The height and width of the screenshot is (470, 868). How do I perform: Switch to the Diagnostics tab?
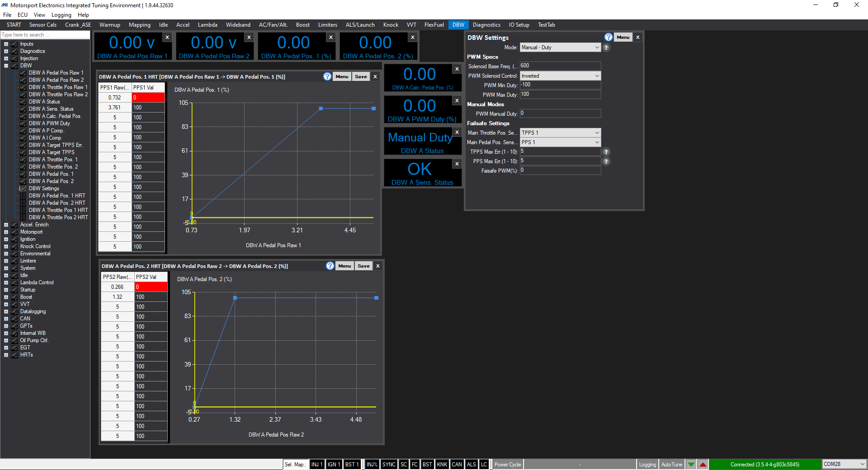click(486, 25)
